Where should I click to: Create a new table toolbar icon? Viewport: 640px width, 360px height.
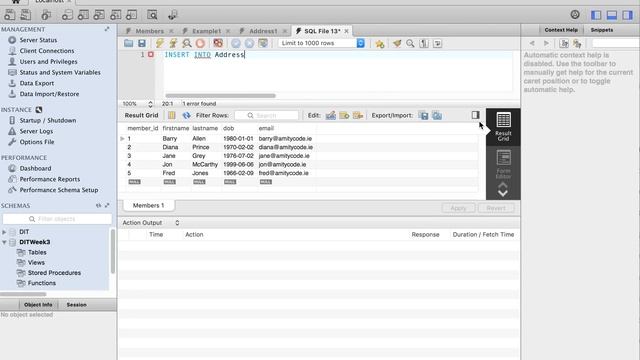tap(83, 15)
